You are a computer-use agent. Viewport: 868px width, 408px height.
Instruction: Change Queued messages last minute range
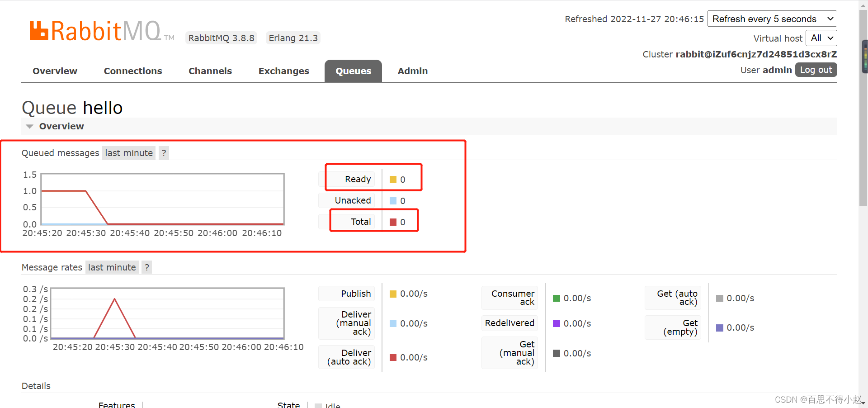coord(129,153)
